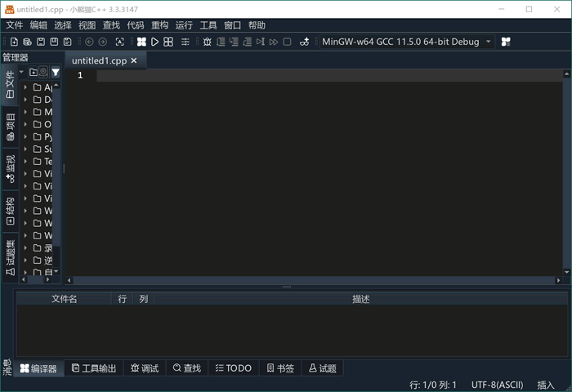Click the Save toolbar icon
Image resolution: width=572 pixels, height=392 pixels.
click(x=40, y=42)
